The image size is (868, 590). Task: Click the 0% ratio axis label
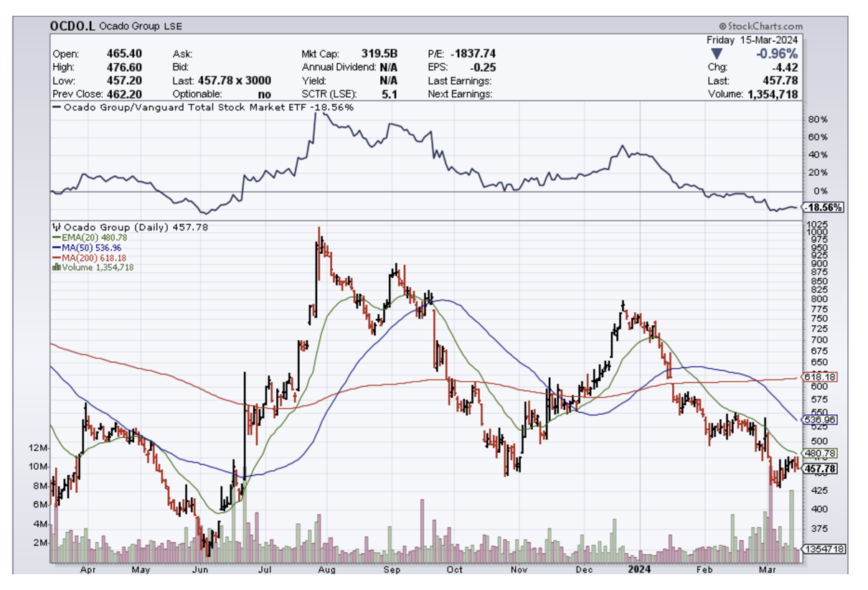tap(820, 191)
